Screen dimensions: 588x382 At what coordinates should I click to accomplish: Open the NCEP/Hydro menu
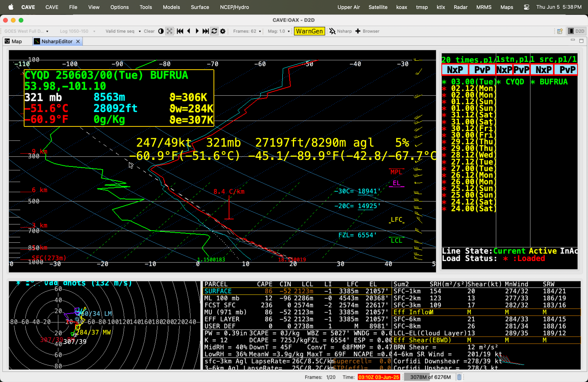[234, 7]
